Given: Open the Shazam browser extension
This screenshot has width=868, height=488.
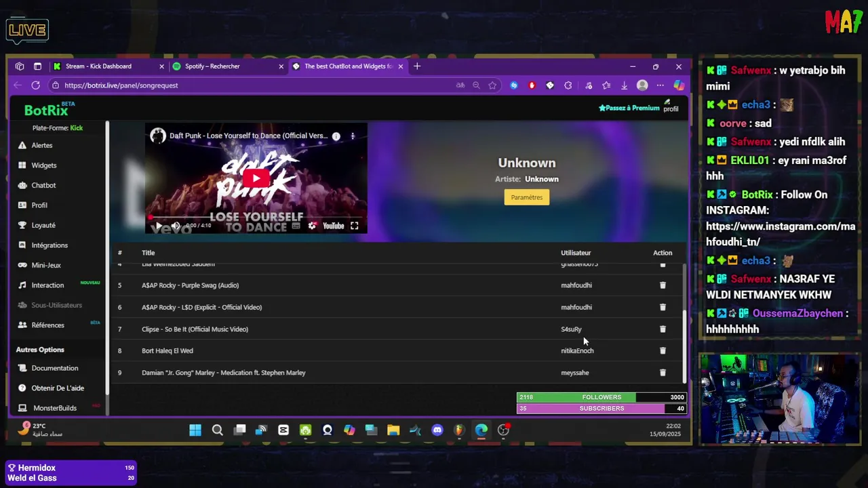Looking at the screenshot, I should click(514, 85).
